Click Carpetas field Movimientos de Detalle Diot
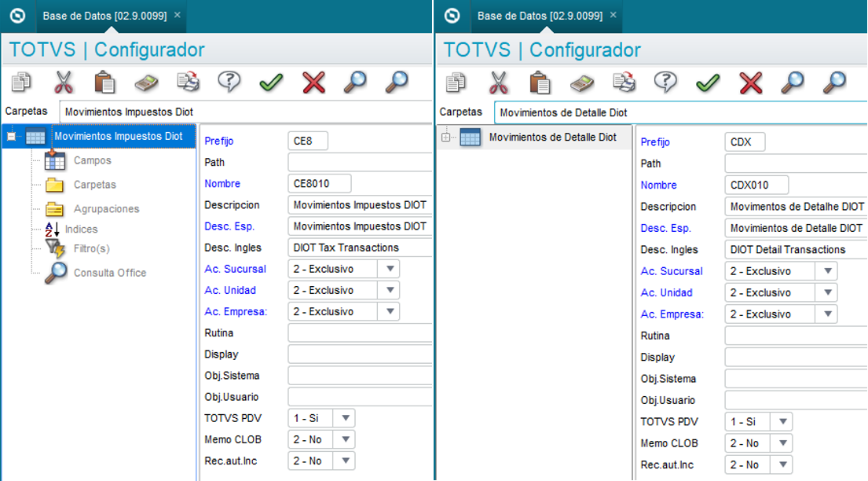The image size is (868, 481). point(681,112)
